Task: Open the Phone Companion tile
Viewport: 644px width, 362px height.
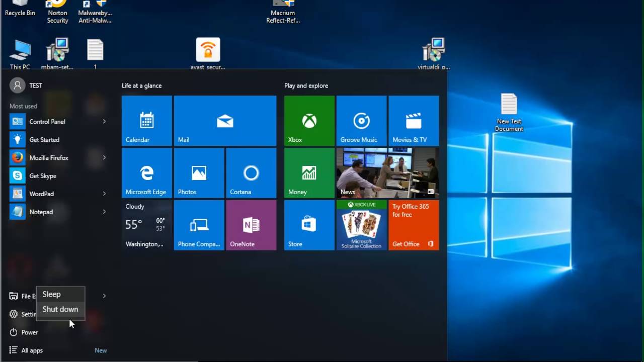Action: click(199, 225)
